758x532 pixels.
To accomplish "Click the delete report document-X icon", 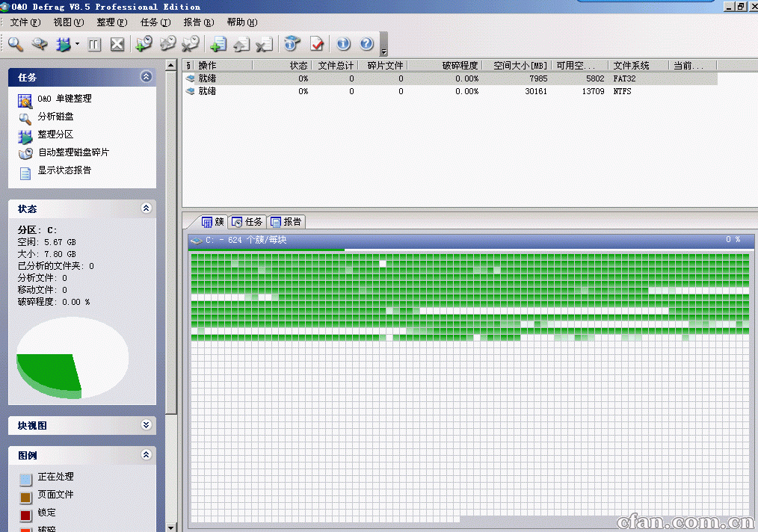I will click(x=265, y=44).
